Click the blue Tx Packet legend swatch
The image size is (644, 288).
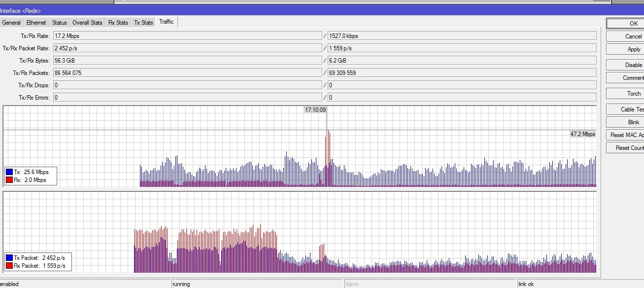coord(9,258)
